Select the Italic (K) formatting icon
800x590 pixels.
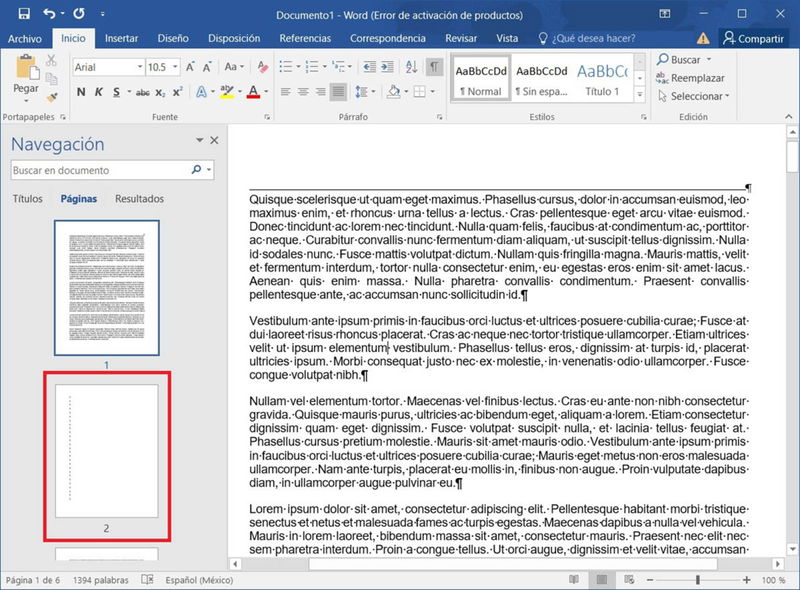[x=99, y=91]
